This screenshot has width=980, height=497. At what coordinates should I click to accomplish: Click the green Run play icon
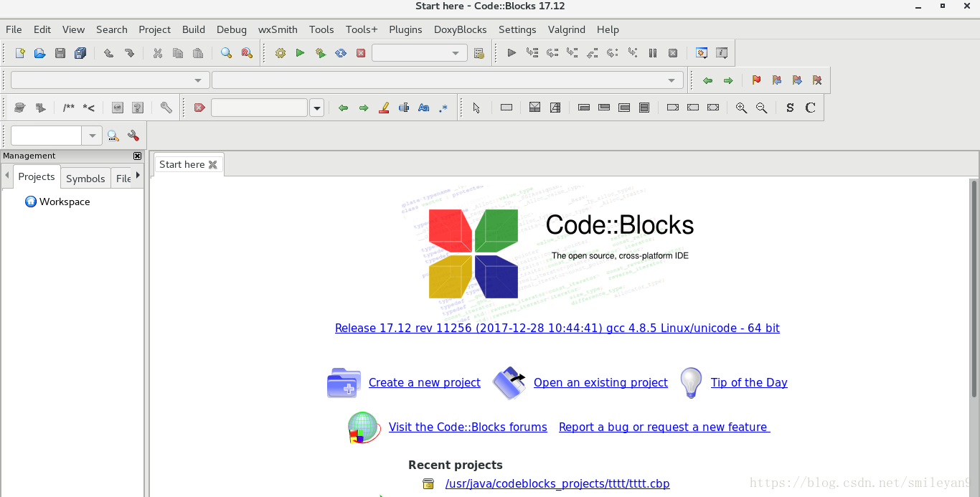point(301,53)
